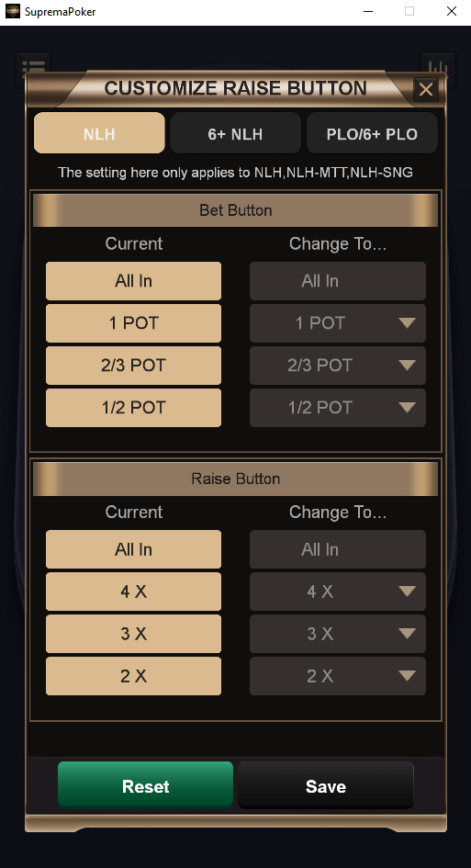The image size is (471, 868).
Task: Expand the 3 X raise dropdown
Action: coord(338,634)
